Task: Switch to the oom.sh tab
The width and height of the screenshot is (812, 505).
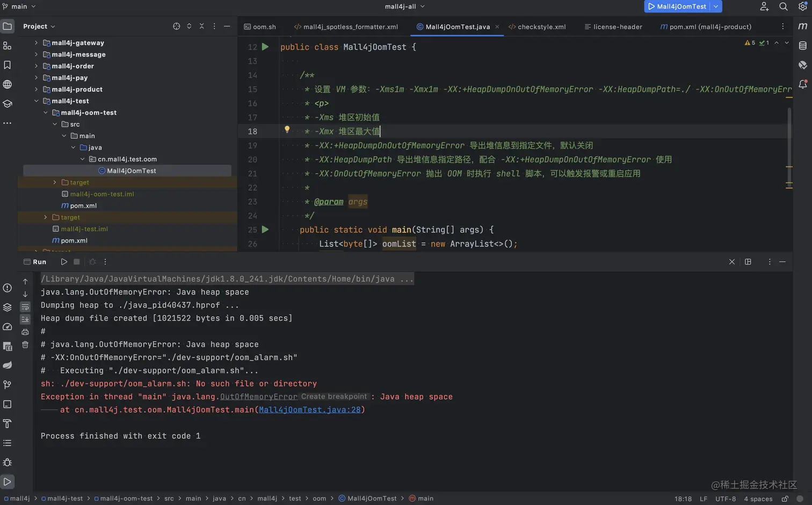Action: click(x=260, y=26)
